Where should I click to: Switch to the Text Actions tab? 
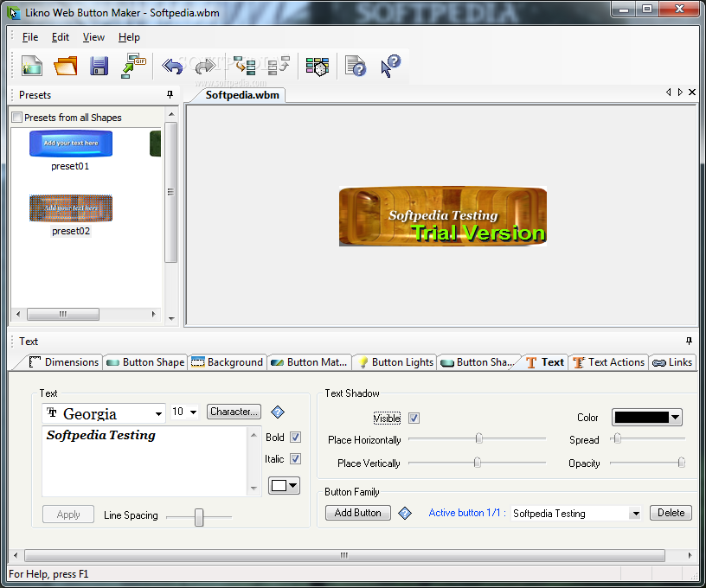pyautogui.click(x=609, y=362)
